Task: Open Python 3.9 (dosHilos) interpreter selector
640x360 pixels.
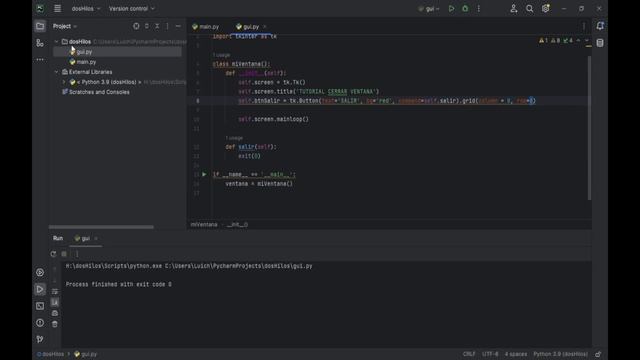Action: [x=560, y=354]
